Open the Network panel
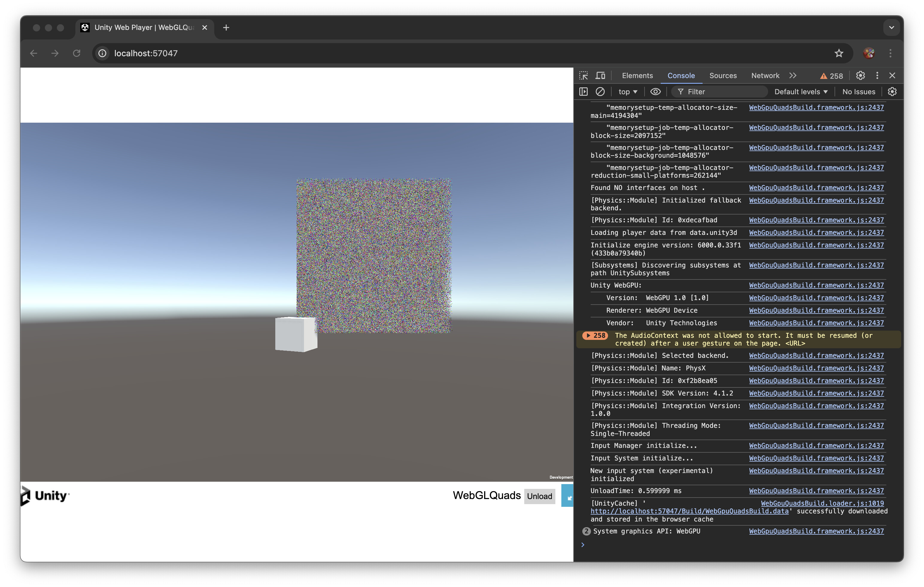Viewport: 924px width, 587px height. tap(765, 76)
